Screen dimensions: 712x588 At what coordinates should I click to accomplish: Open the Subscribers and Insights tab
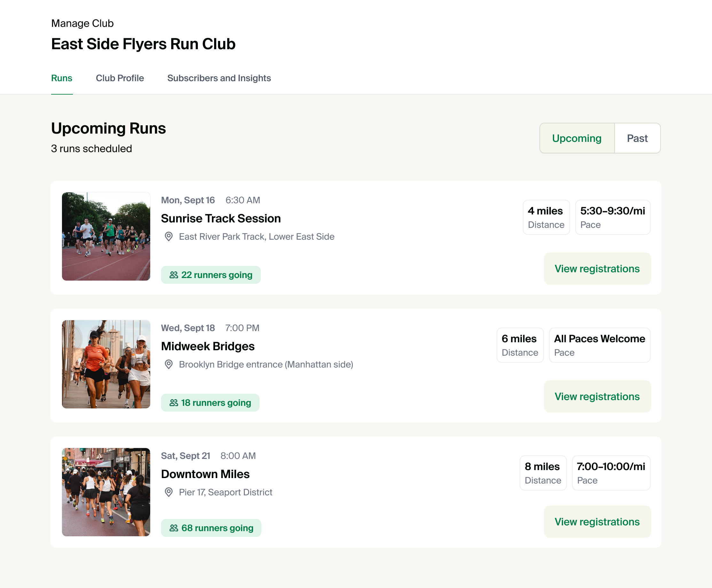point(219,78)
